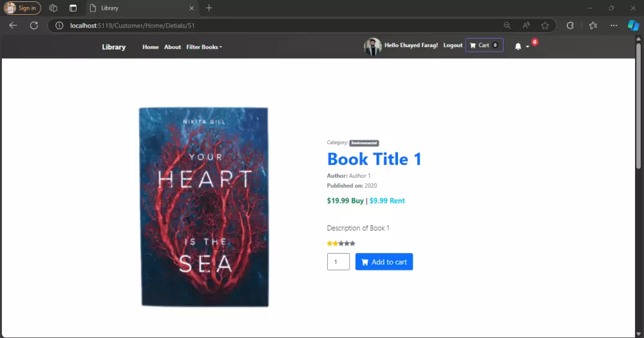Image resolution: width=644 pixels, height=338 pixels.
Task: Click Description of Book 1 text
Action: click(x=358, y=228)
